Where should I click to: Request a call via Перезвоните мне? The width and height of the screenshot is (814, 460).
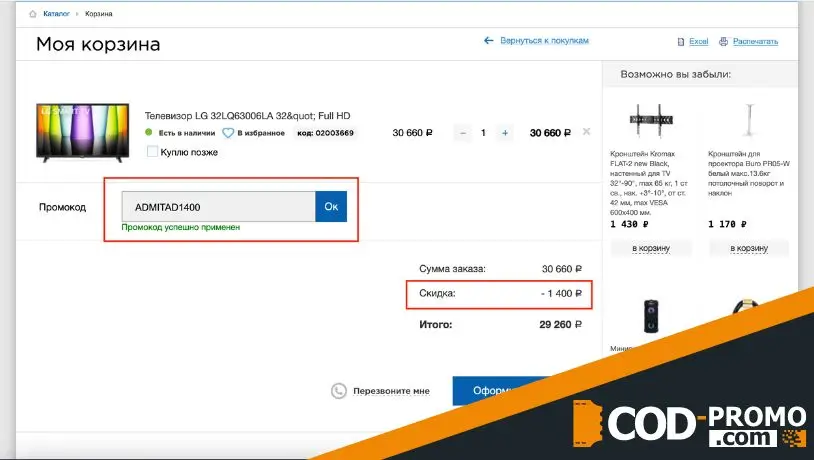[391, 391]
